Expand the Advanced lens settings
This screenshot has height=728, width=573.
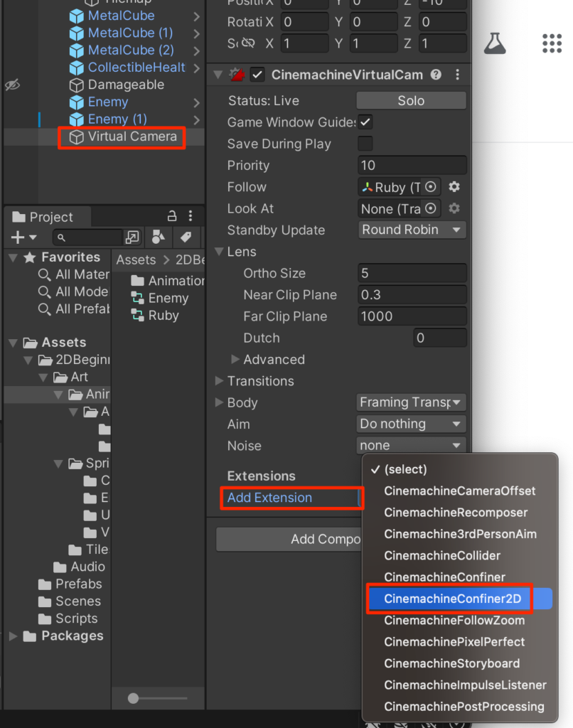[235, 359]
